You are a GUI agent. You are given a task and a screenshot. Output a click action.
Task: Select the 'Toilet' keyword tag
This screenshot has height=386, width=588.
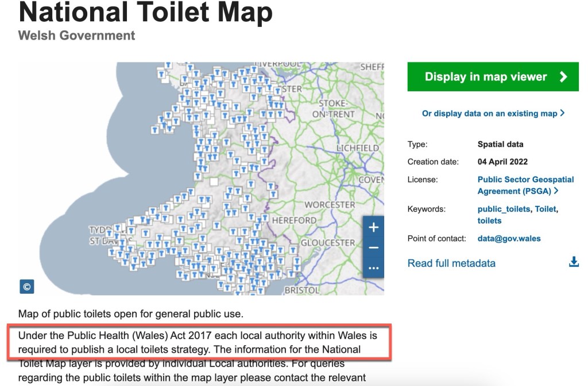546,209
